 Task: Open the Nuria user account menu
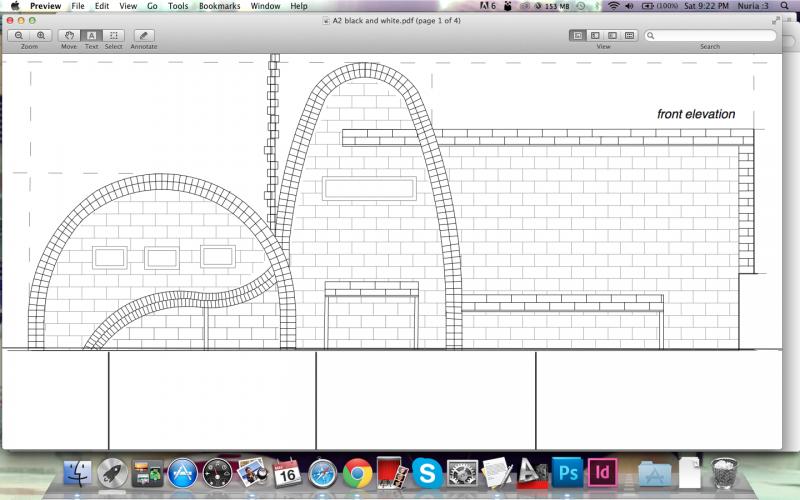752,6
